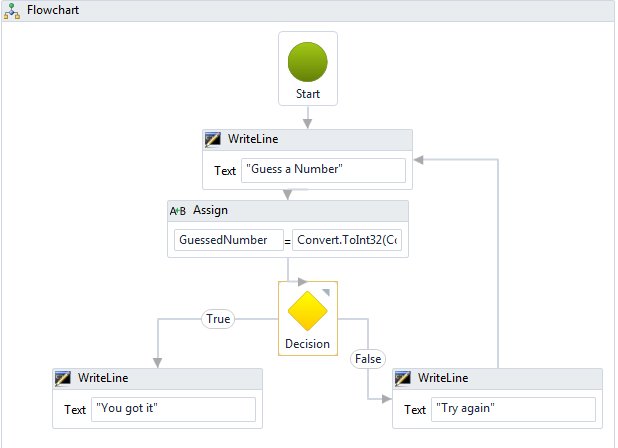Select the Decision node label text
This screenshot has width=618, height=448.
[307, 344]
